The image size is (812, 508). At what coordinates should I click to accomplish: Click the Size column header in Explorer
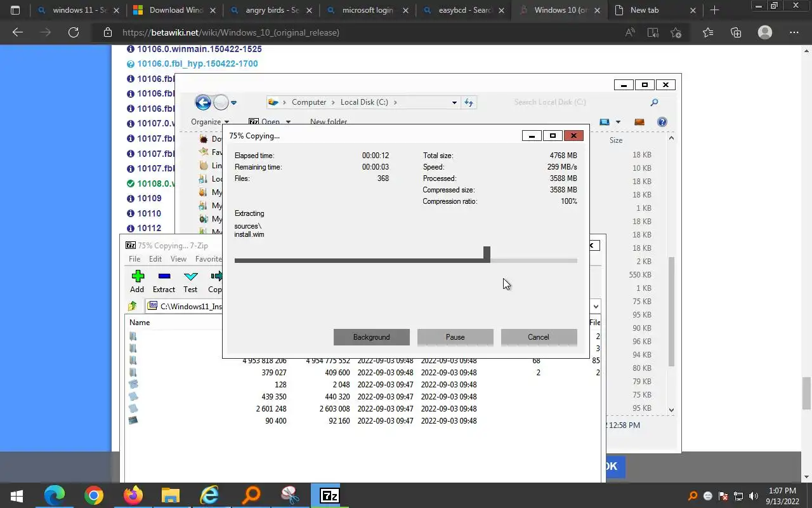(x=616, y=140)
